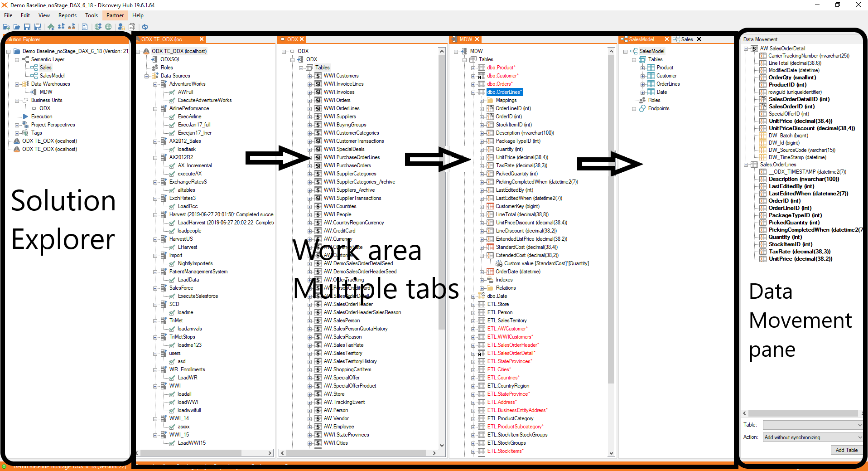Screen dimensions: 868x471
Task: Click the code documents toolbar icon
Action: point(132,27)
